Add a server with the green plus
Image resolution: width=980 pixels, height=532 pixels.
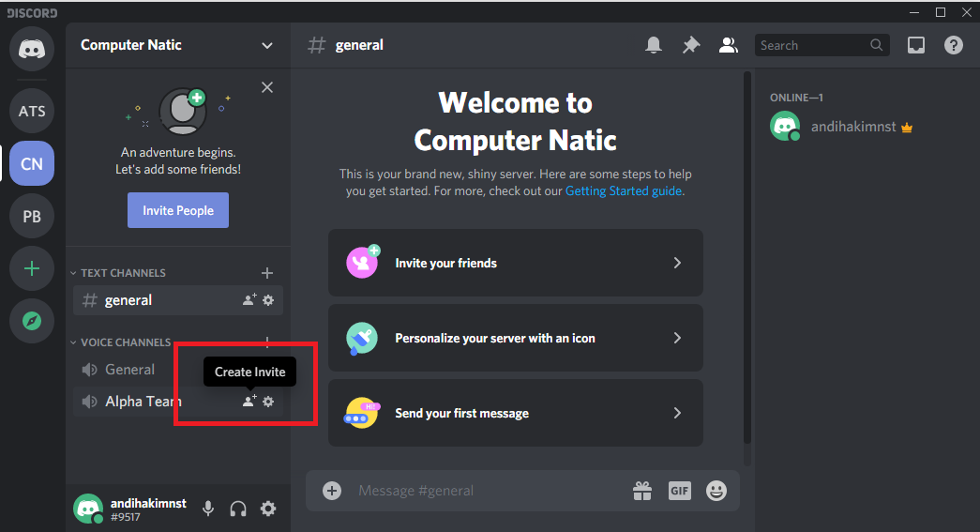32,268
